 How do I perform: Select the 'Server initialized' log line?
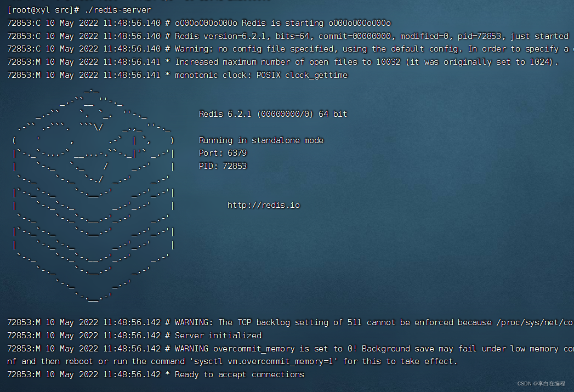click(134, 336)
